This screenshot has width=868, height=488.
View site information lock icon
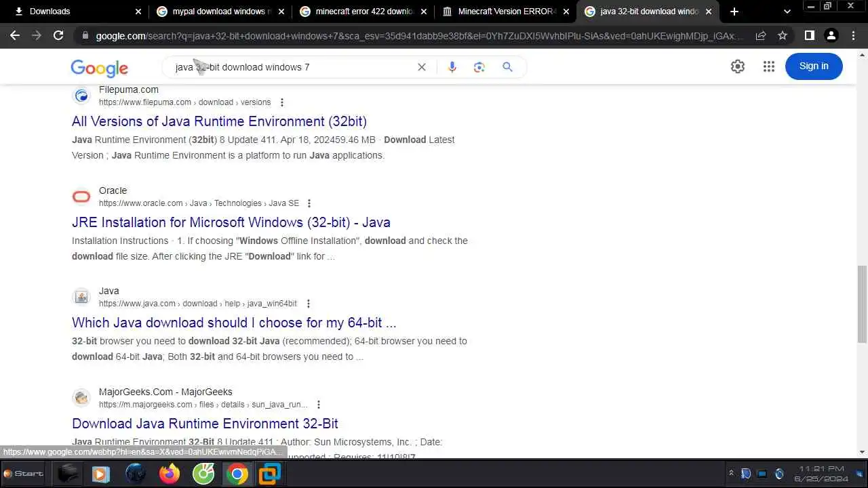(x=85, y=36)
